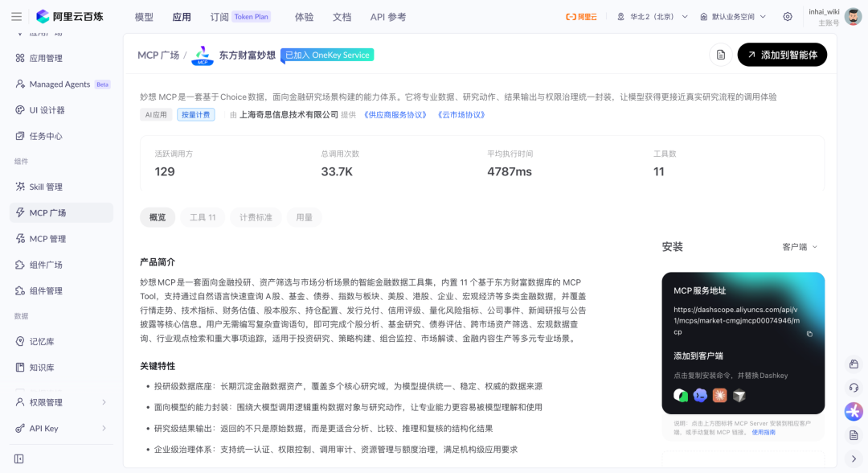Select the gray cube client icon
This screenshot has width=868, height=473.
(x=739, y=396)
